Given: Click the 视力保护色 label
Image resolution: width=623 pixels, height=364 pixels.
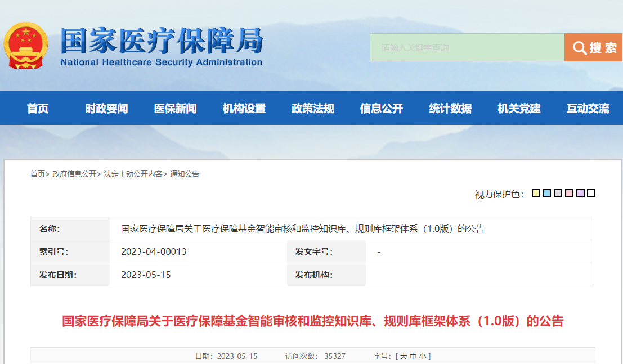Looking at the screenshot, I should (x=499, y=194).
